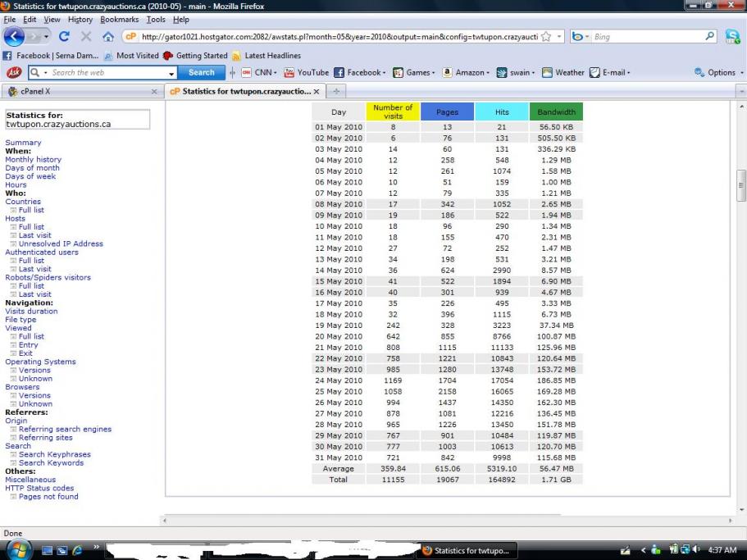Click the Ask toolbar logo icon
This screenshot has width=747, height=560.
click(x=13, y=72)
